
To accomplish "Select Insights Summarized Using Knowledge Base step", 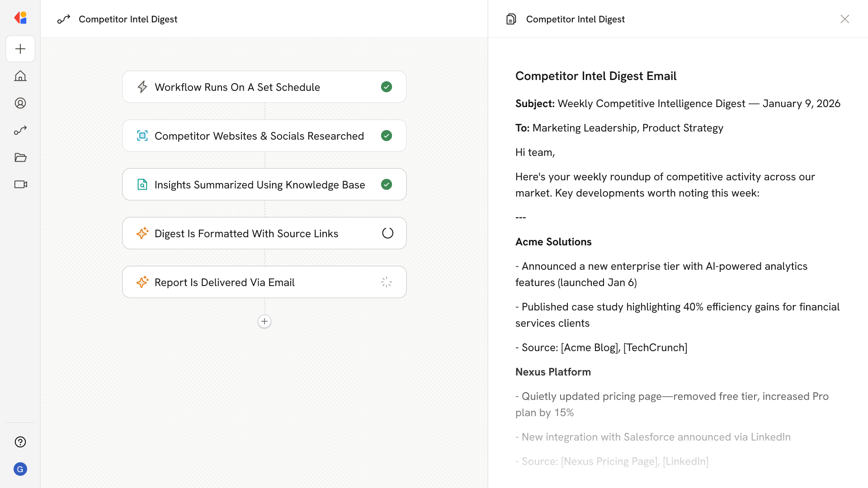I will tap(259, 185).
